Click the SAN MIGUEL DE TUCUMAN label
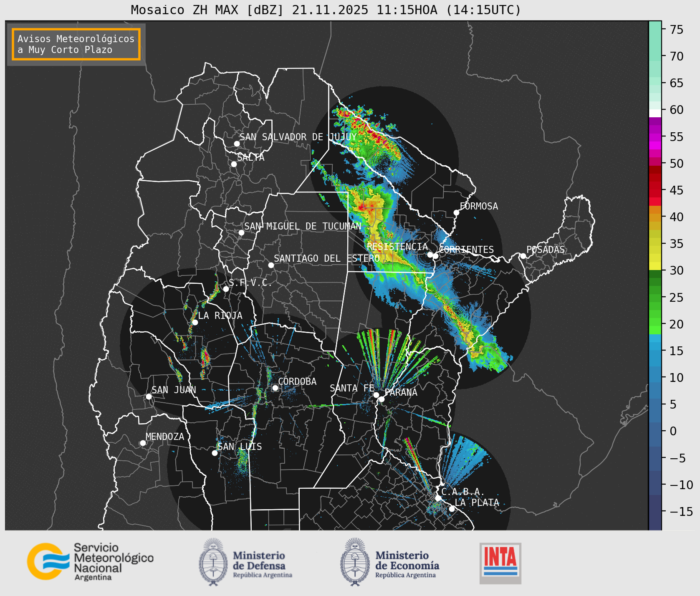The image size is (700, 596). (303, 226)
